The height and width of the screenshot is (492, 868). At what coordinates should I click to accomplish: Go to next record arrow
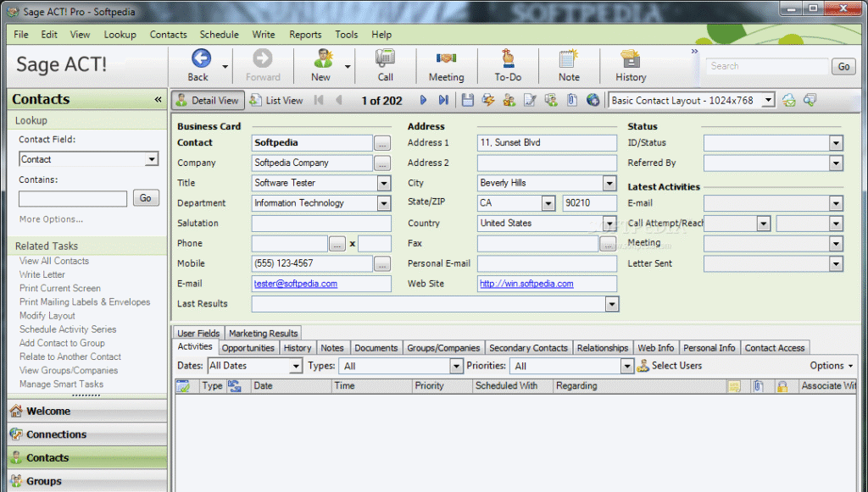(x=423, y=100)
